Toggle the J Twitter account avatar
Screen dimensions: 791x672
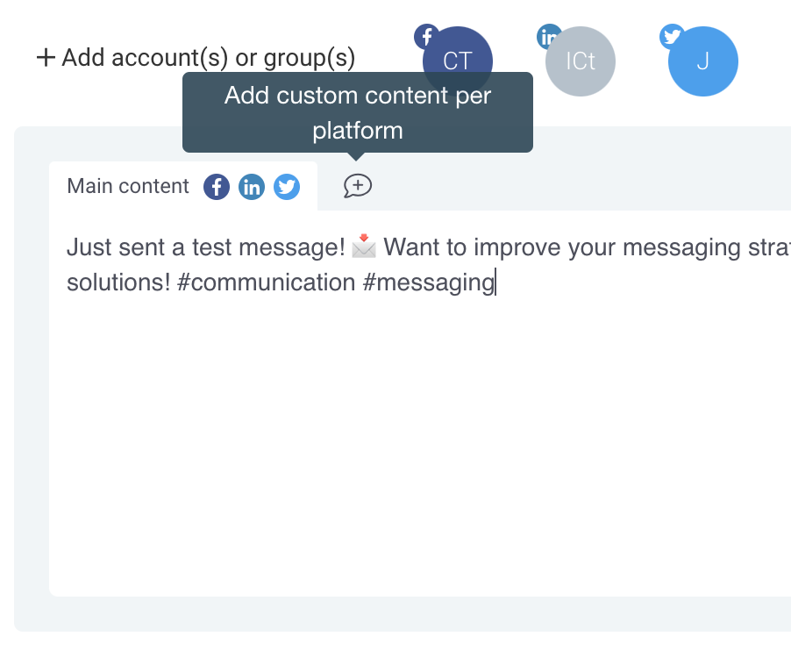click(x=702, y=61)
